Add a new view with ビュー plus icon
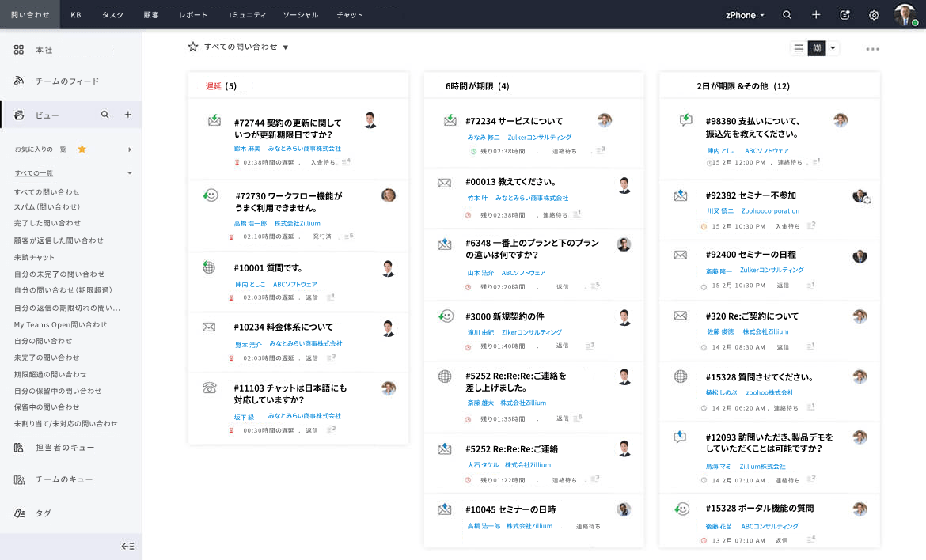Viewport: 926px width, 560px height. click(127, 115)
